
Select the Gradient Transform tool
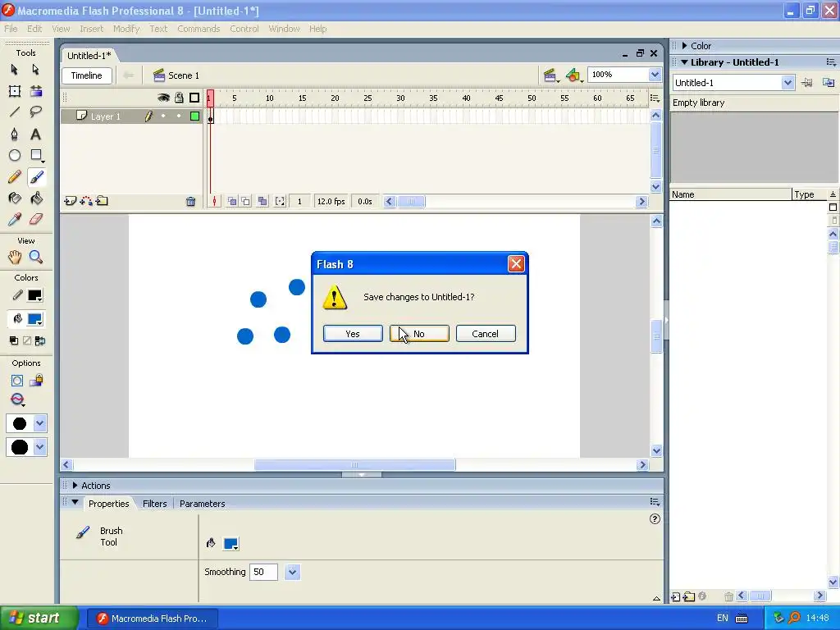click(x=36, y=91)
